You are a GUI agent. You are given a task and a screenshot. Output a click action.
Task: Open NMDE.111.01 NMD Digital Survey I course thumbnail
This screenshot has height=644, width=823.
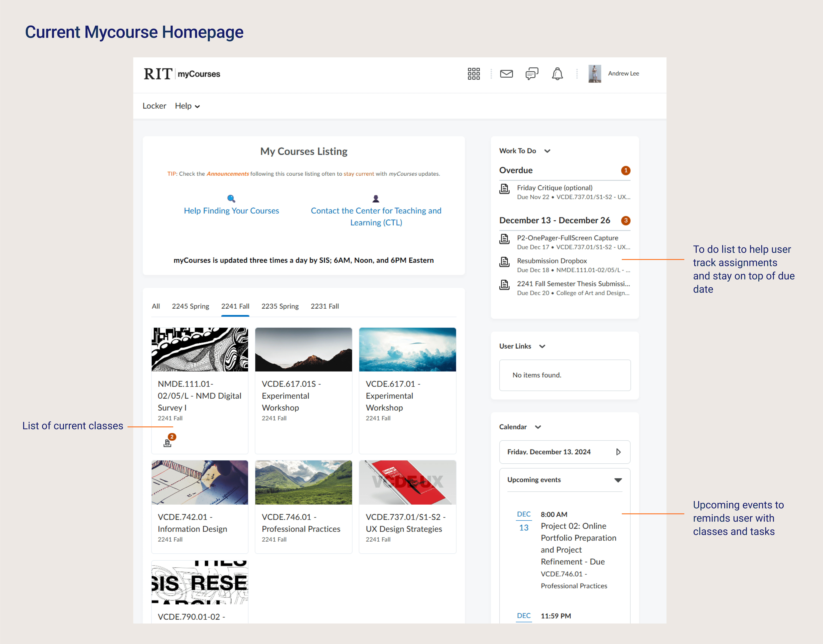[200, 350]
